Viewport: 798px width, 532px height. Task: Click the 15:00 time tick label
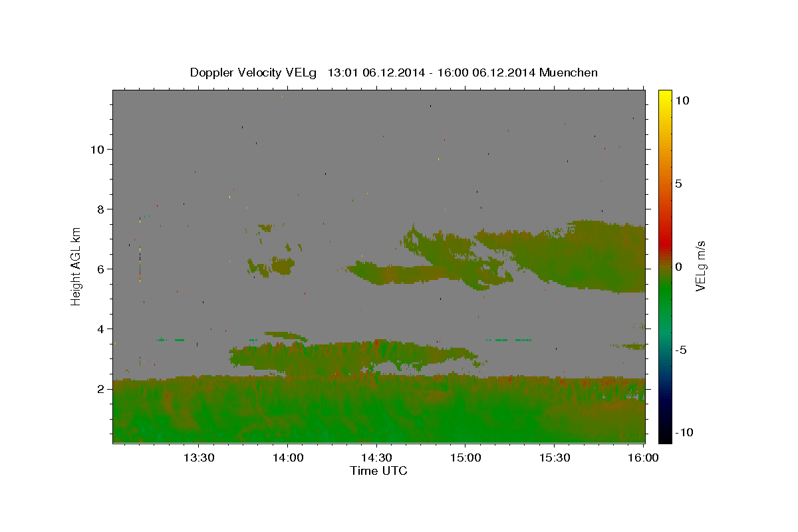tap(465, 458)
